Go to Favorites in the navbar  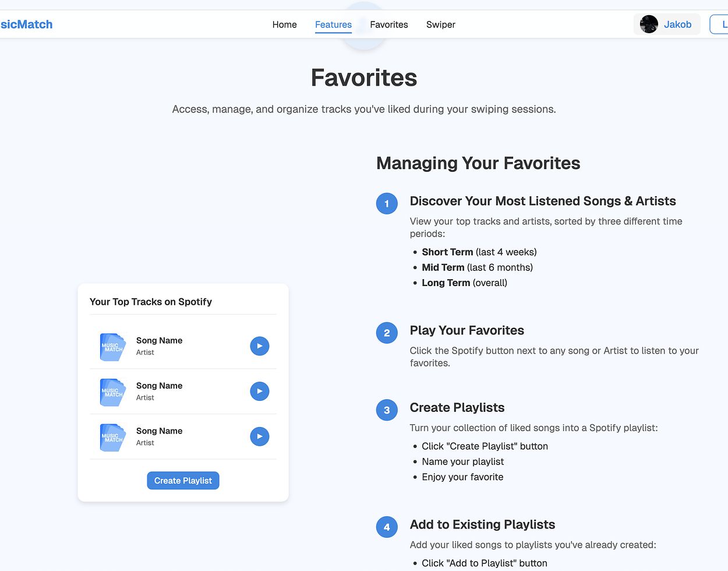[x=389, y=24]
